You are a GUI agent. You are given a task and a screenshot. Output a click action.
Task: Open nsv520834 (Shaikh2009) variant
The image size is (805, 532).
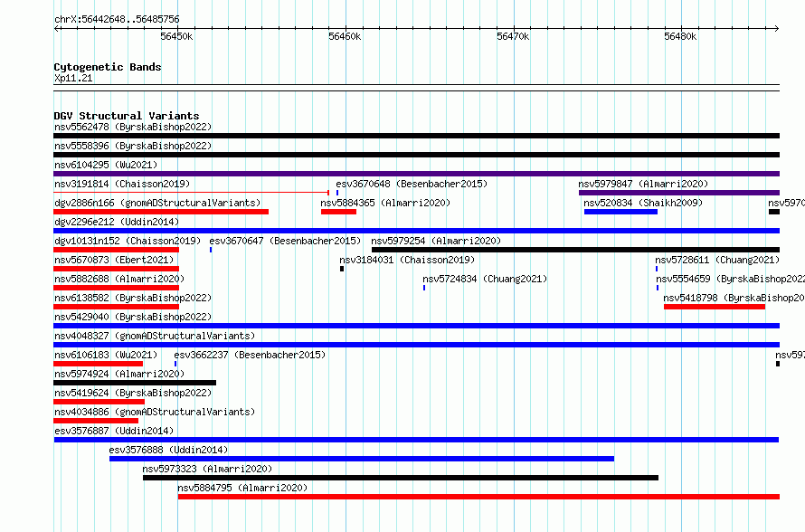click(x=643, y=203)
